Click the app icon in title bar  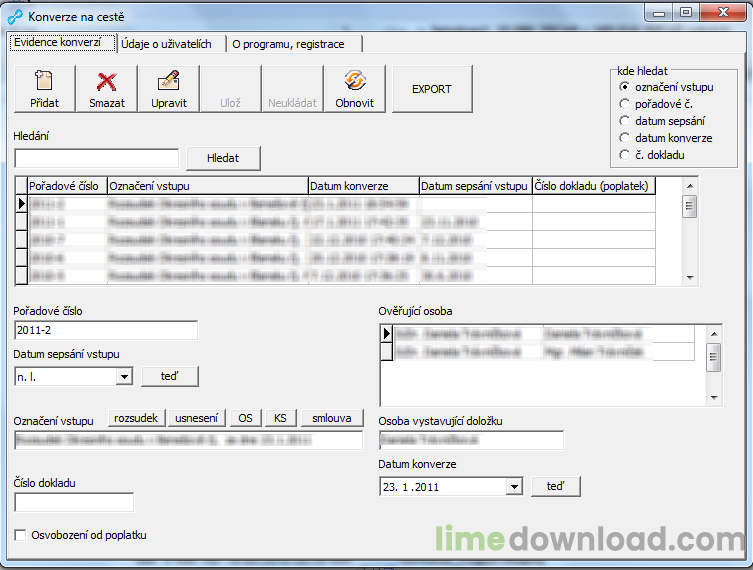click(14, 16)
